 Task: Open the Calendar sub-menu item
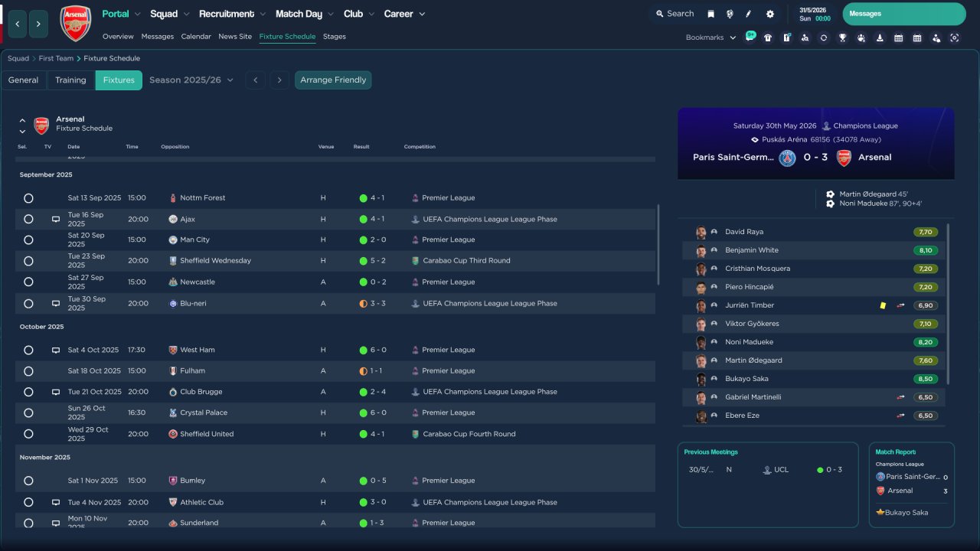(x=196, y=37)
